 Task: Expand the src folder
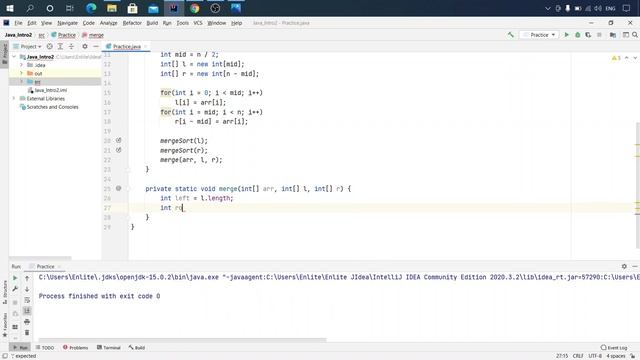click(x=22, y=82)
